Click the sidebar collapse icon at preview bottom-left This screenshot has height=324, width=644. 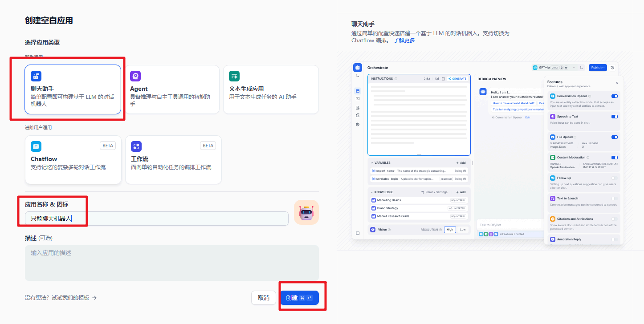click(x=358, y=233)
